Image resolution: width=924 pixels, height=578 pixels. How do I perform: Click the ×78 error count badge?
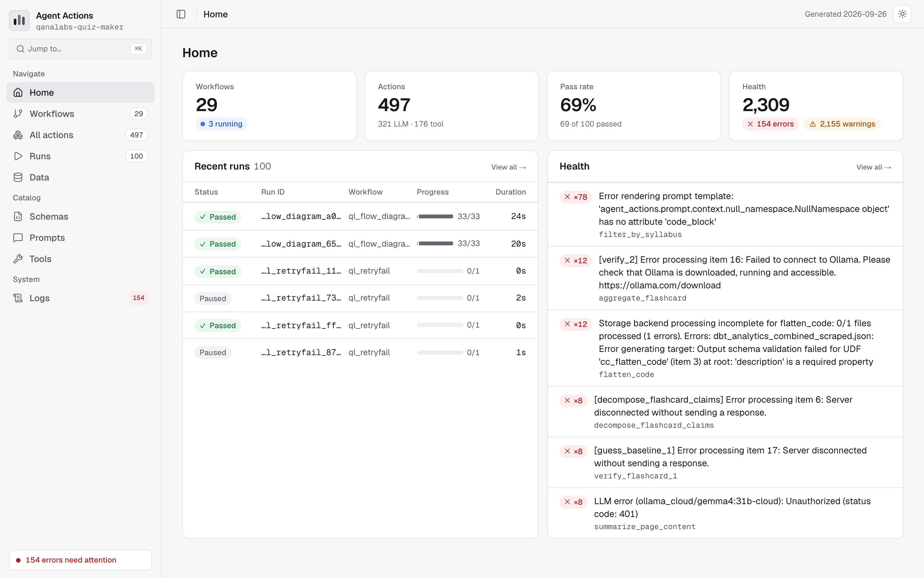click(x=576, y=197)
